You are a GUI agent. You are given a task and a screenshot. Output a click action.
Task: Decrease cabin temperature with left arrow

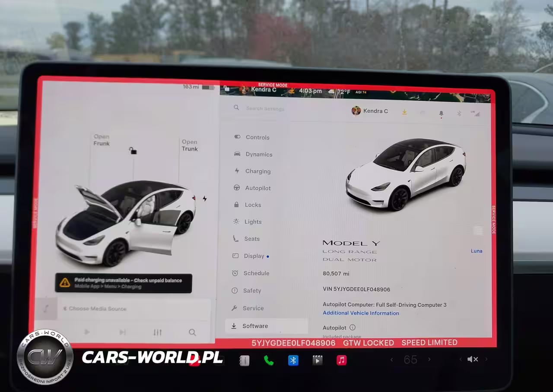[x=392, y=359]
